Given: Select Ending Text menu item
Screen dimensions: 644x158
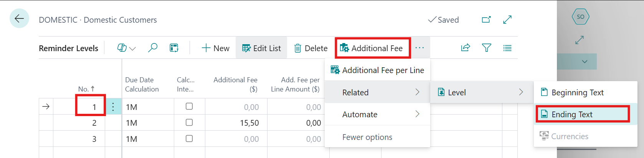Looking at the screenshot, I should point(572,114).
